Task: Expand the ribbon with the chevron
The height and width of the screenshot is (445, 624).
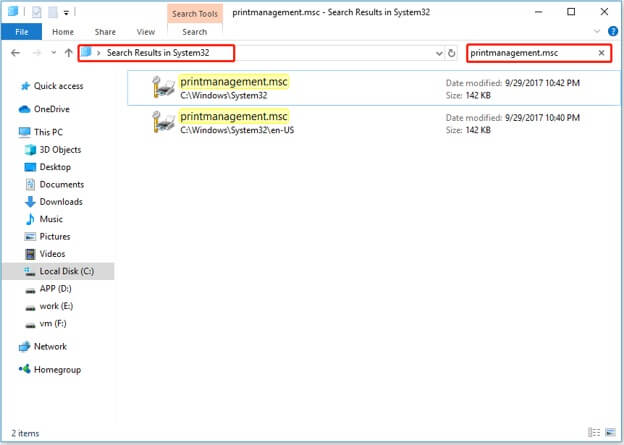Action: coord(597,31)
